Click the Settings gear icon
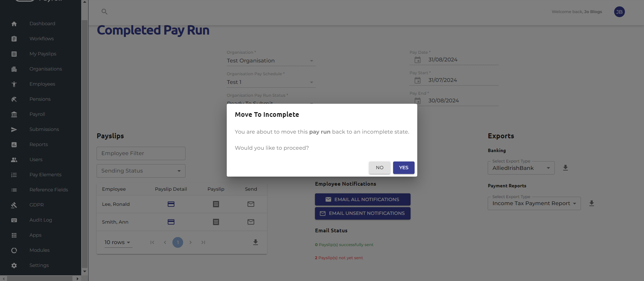644x281 pixels. coord(14,266)
